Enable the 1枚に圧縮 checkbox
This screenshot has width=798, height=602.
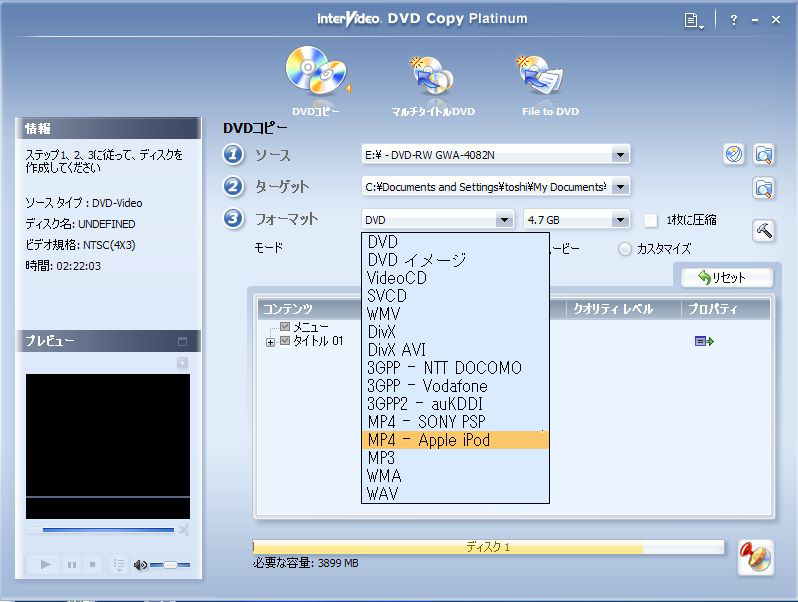coord(651,220)
